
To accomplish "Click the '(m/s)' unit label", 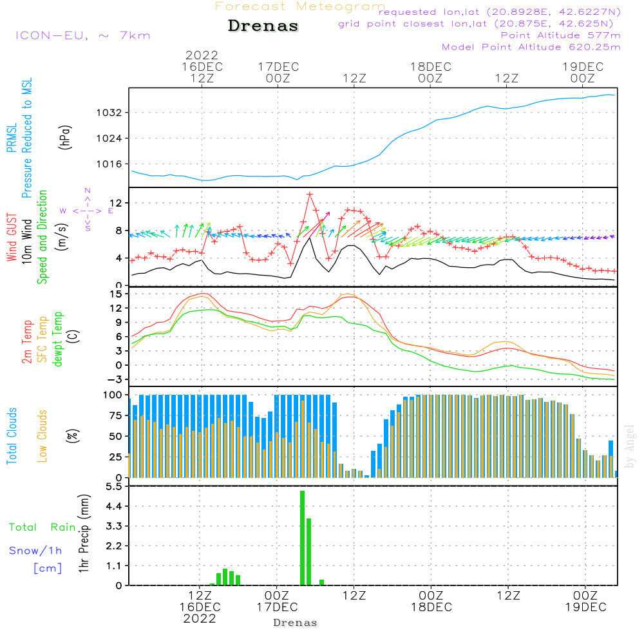I will (x=62, y=238).
